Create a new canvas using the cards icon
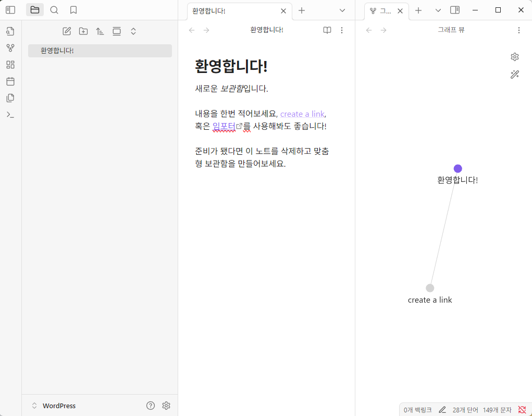532x416 pixels. coord(10,64)
